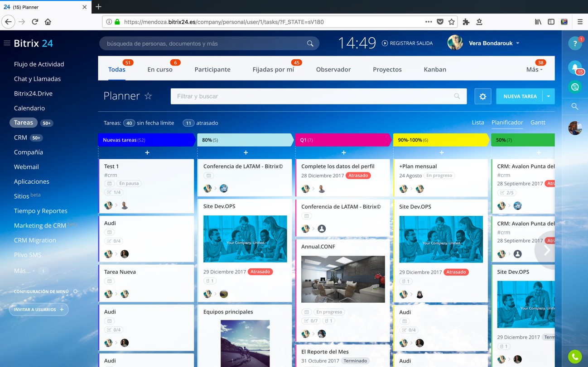Open checklist 2/5 on CRM Avalon card
The height and width of the screenshot is (367, 588).
(506, 193)
